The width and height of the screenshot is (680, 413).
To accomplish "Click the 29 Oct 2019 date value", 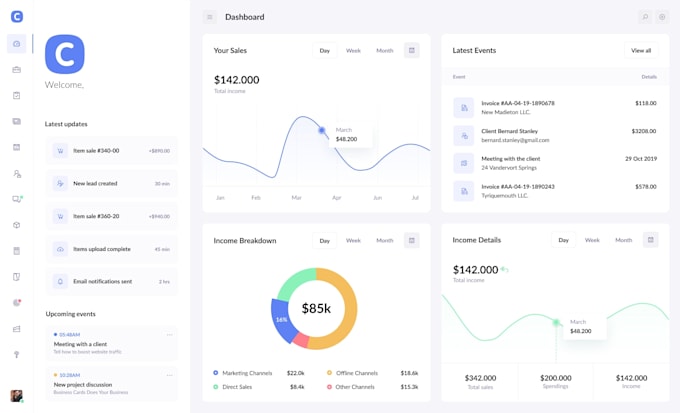I will click(x=641, y=159).
